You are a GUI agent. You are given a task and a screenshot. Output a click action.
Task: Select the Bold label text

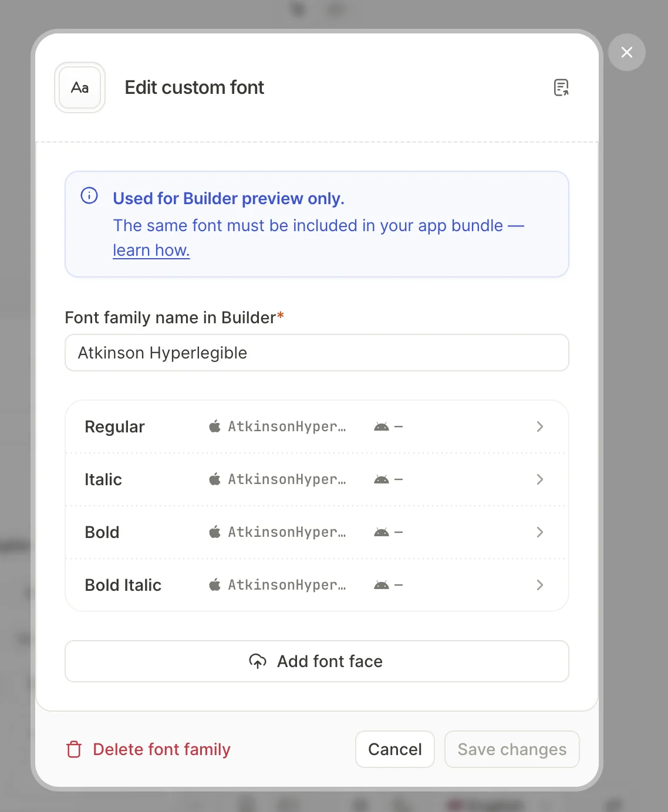[102, 532]
